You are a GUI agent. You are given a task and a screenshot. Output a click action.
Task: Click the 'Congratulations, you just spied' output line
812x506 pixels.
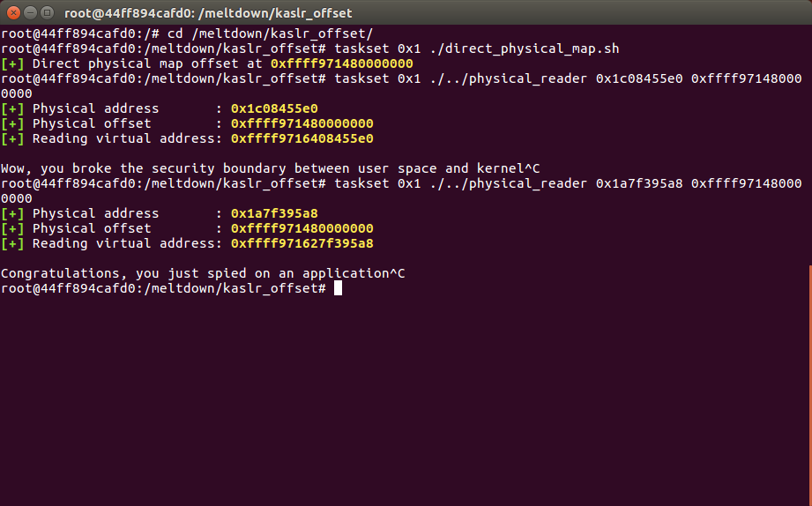[203, 273]
